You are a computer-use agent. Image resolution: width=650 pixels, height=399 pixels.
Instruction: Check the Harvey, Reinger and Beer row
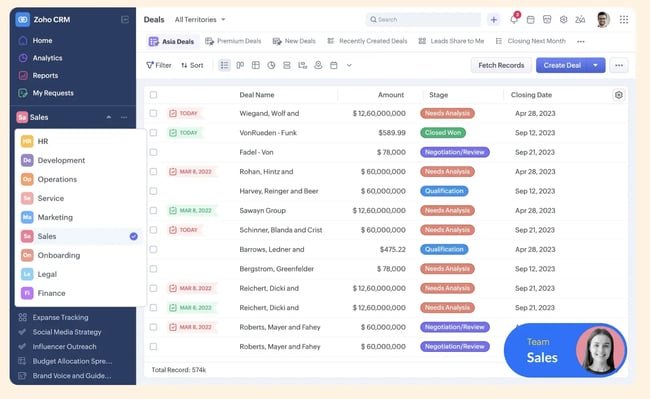coord(153,191)
